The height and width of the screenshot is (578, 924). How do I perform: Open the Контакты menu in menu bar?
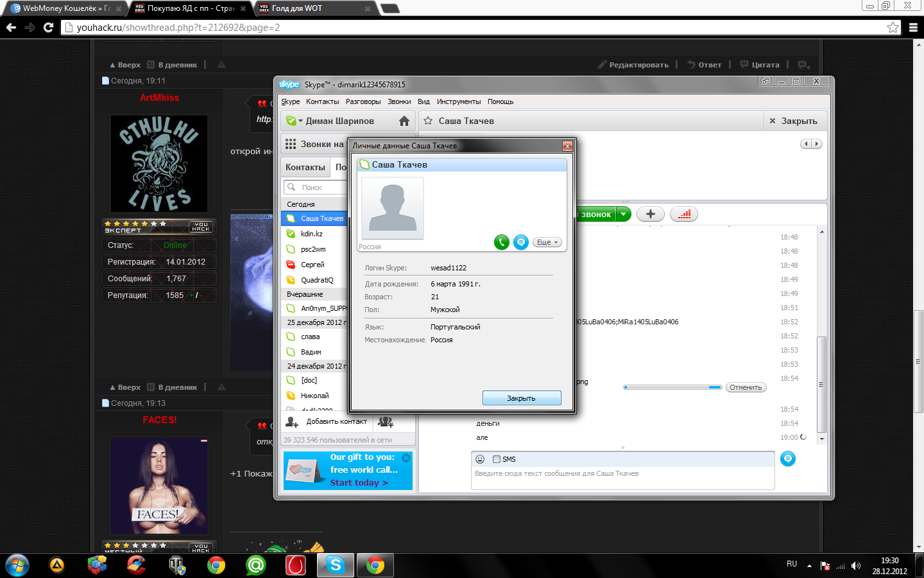pyautogui.click(x=322, y=101)
